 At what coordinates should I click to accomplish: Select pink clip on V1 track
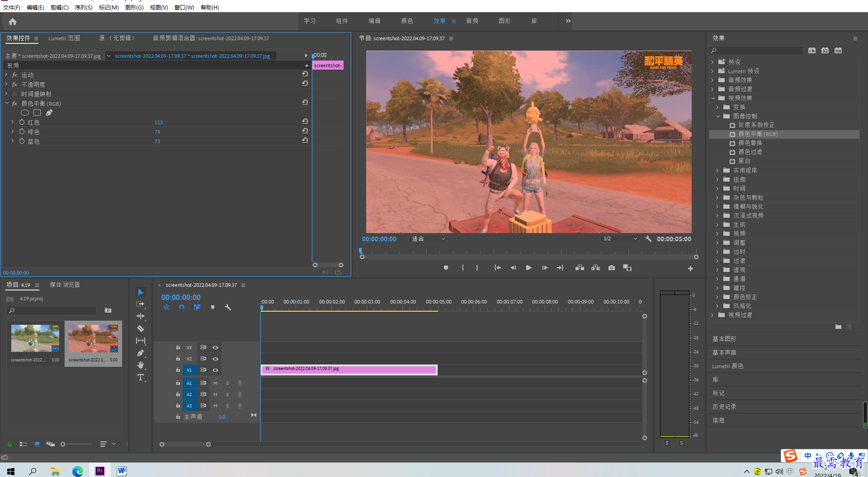click(349, 370)
